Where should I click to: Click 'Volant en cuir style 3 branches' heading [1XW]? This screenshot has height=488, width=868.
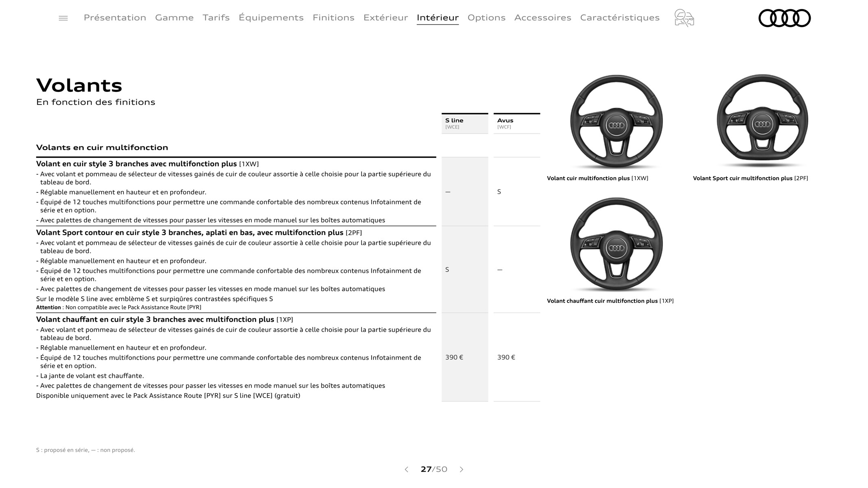pos(147,164)
